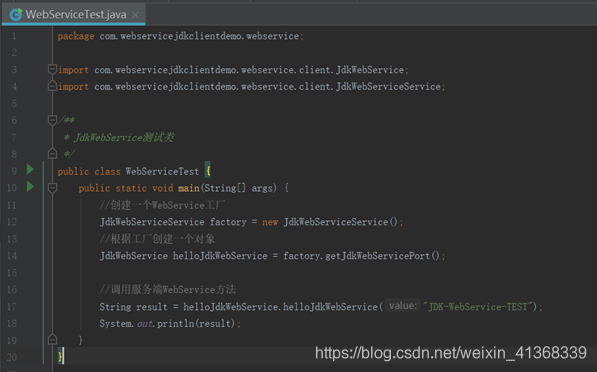Viewport: 597px width, 372px height.
Task: Click the main method name on line 10
Action: (x=189, y=188)
